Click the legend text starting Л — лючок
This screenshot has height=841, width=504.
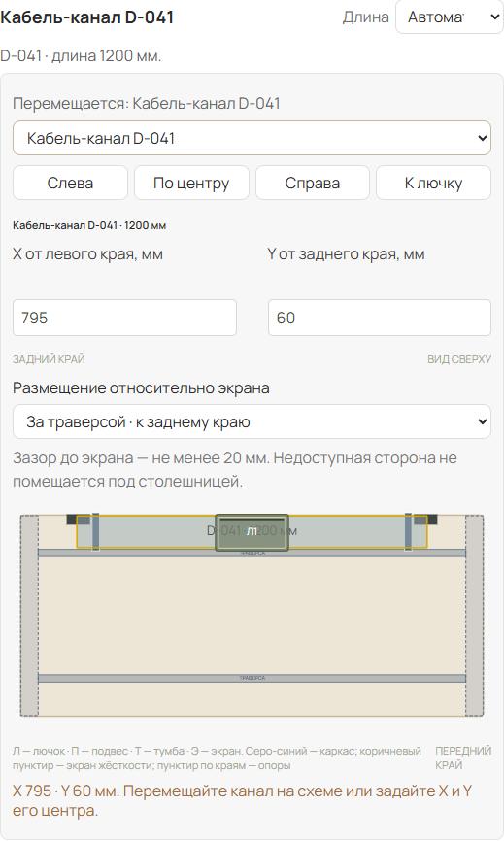coord(218,757)
